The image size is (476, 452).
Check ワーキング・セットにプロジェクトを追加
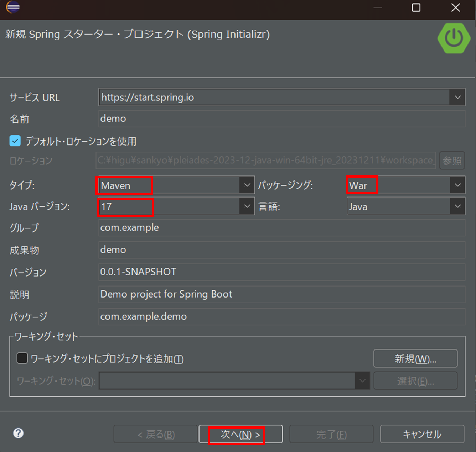tap(22, 358)
